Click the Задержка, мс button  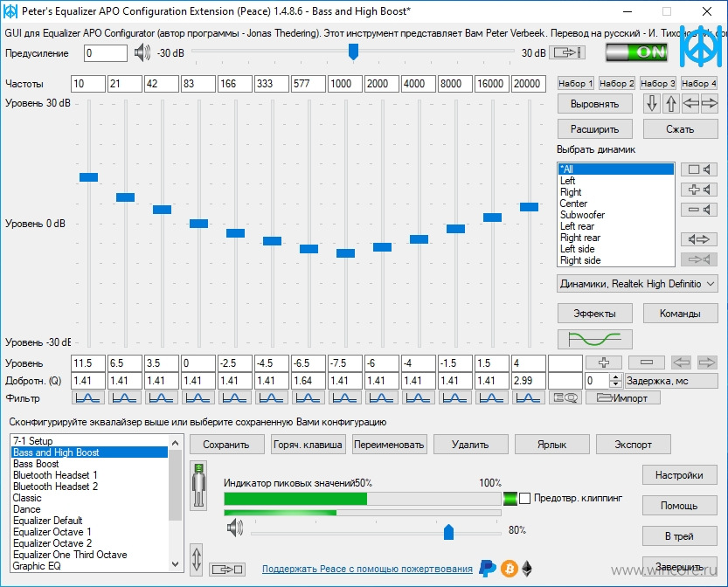[671, 381]
